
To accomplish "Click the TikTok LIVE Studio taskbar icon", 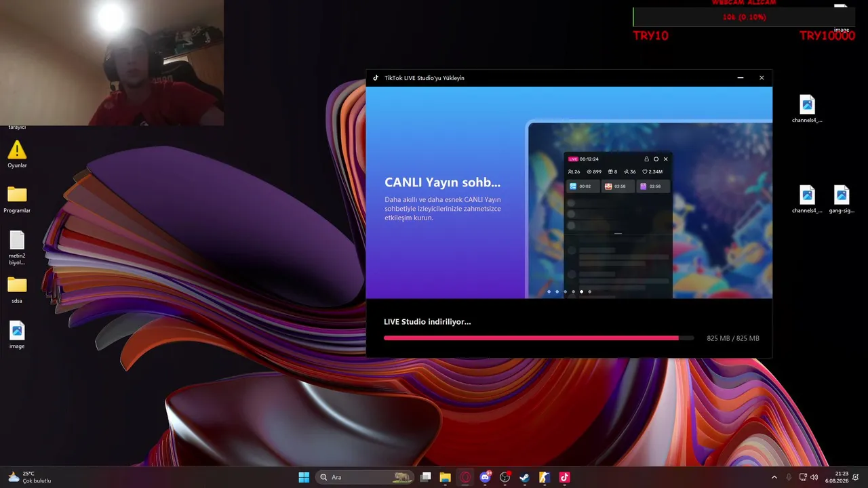I will tap(564, 477).
